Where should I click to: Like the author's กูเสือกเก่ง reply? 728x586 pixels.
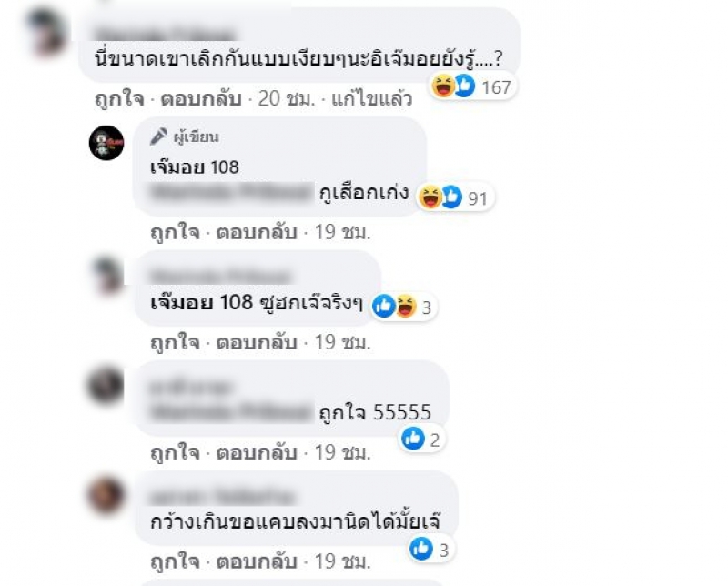[x=176, y=232]
